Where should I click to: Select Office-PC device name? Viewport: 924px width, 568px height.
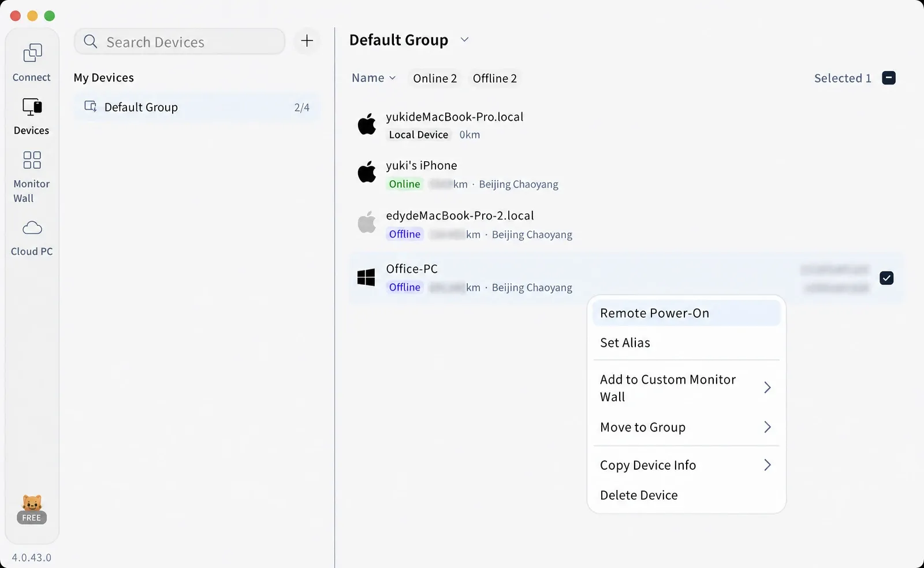pyautogui.click(x=412, y=269)
